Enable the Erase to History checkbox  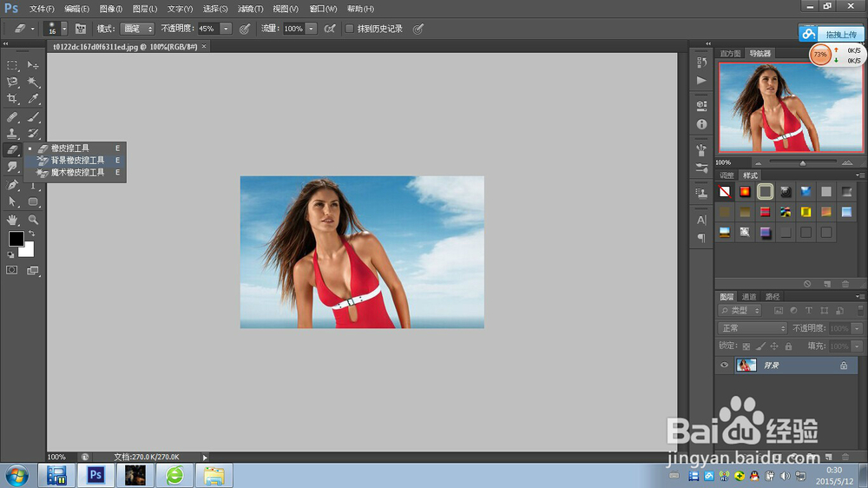coord(350,29)
